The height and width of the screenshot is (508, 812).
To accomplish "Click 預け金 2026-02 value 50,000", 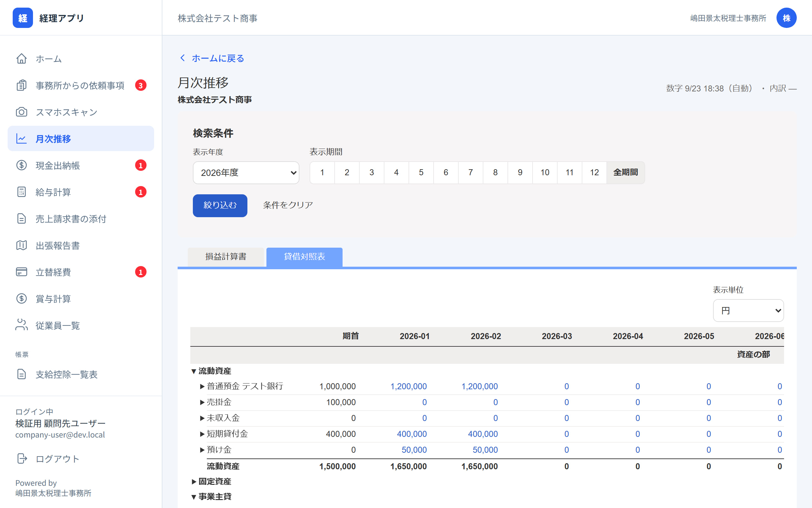I will [485, 450].
